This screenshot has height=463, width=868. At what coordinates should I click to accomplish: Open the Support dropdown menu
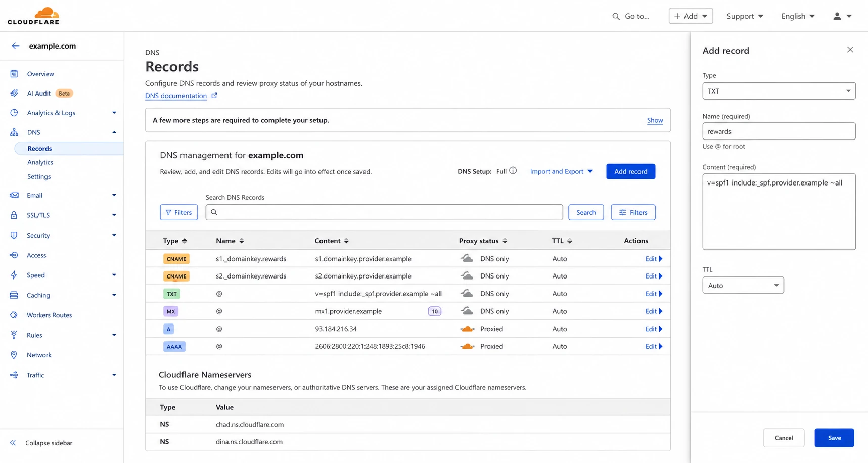[x=745, y=16]
